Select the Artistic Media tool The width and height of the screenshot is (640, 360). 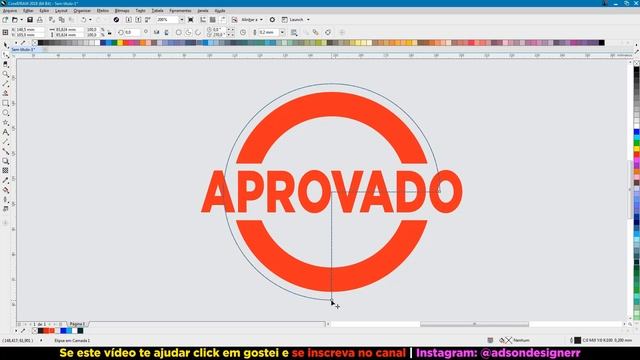click(6, 93)
